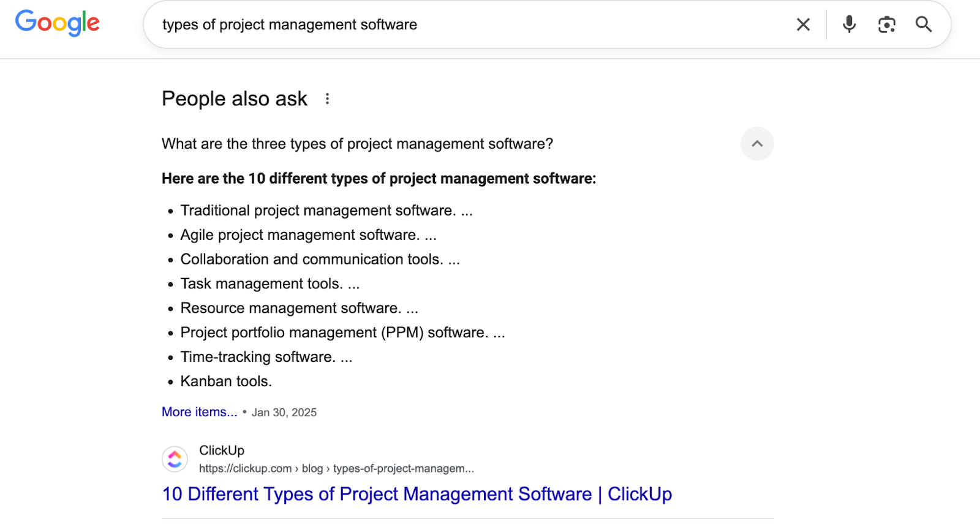Click the ClickUp favicon logo

[175, 459]
